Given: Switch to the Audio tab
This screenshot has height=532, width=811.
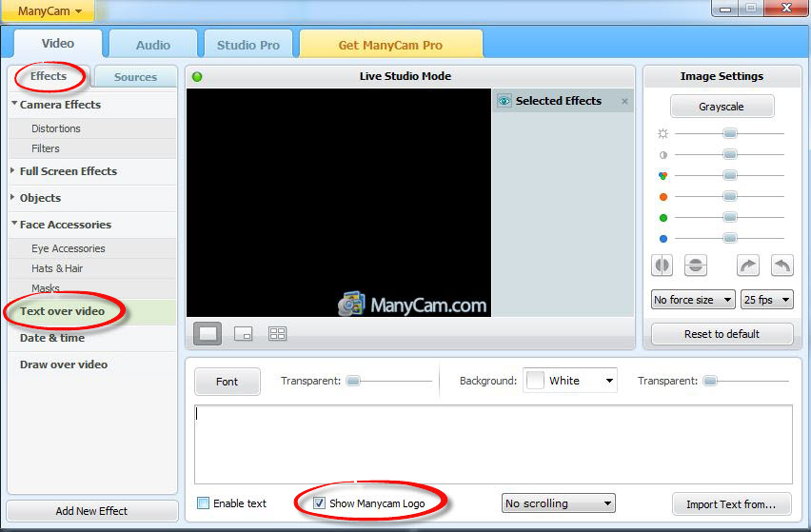Looking at the screenshot, I should [153, 46].
